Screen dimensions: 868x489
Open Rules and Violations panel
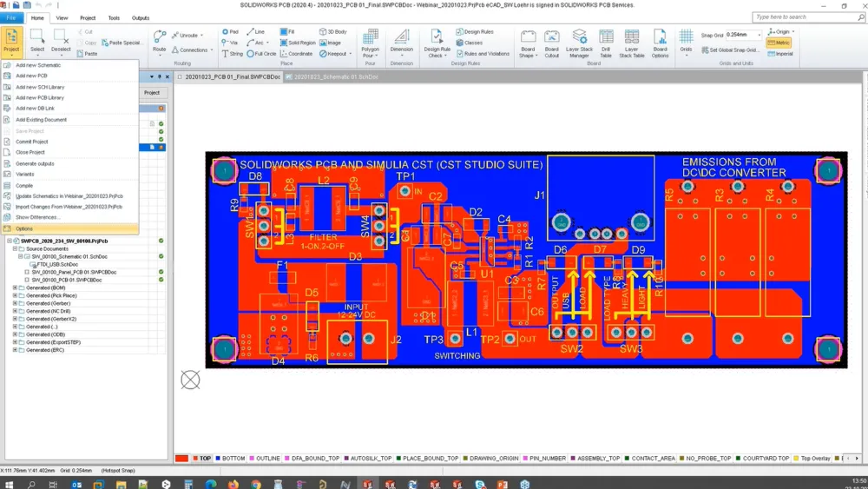click(483, 54)
